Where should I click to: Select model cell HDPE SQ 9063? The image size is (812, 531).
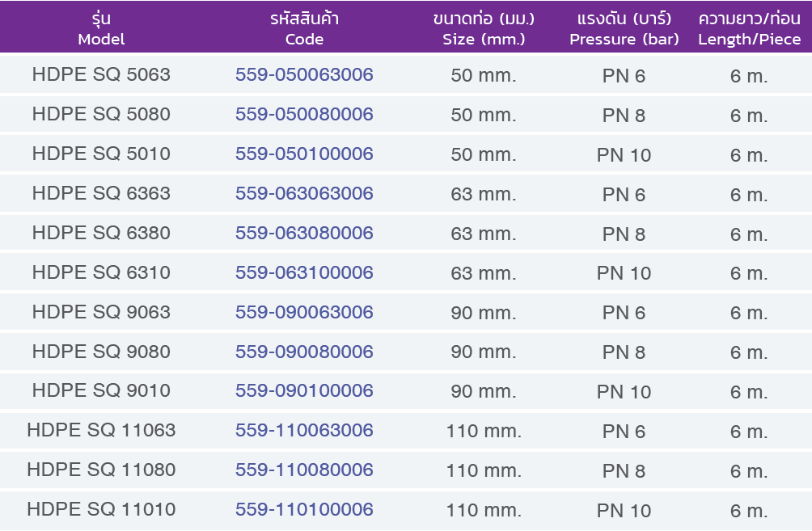(x=101, y=312)
